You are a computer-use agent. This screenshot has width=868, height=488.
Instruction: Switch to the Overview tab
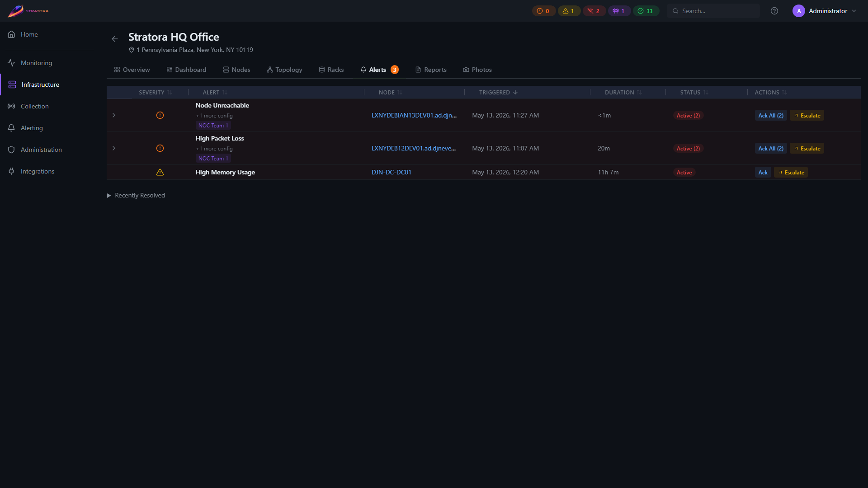pos(132,70)
